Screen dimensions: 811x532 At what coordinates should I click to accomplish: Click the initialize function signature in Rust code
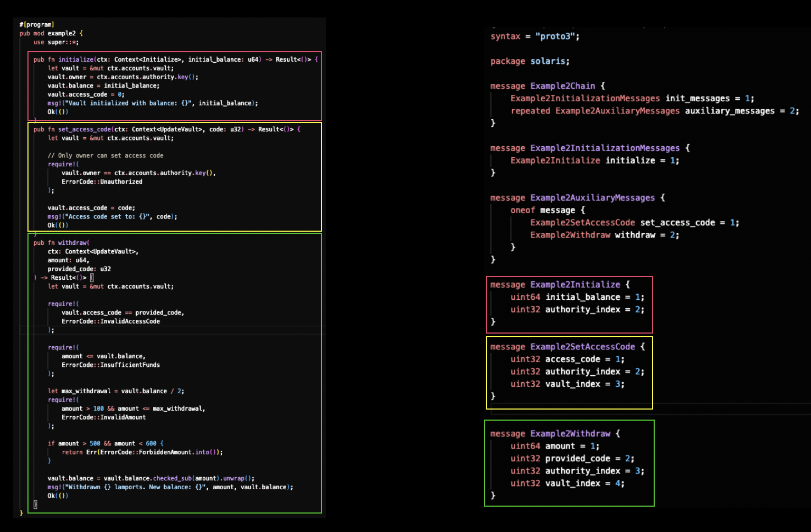[x=175, y=60]
